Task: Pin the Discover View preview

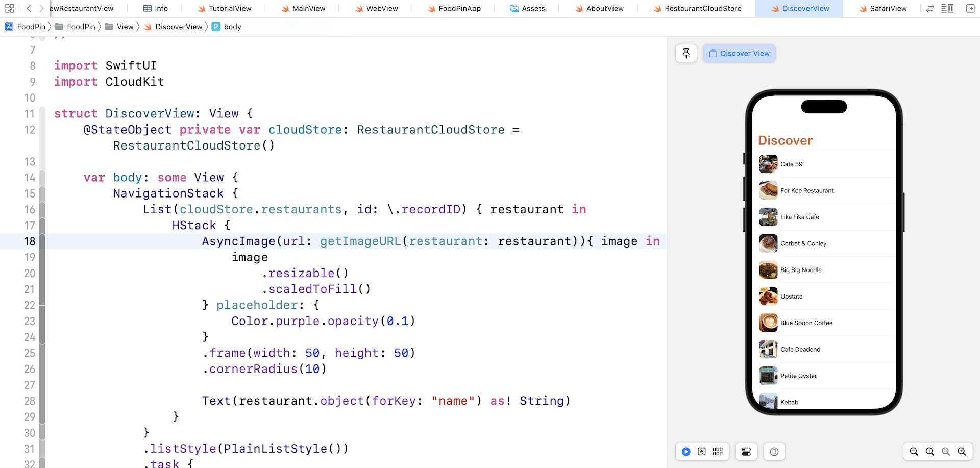Action: [x=686, y=53]
